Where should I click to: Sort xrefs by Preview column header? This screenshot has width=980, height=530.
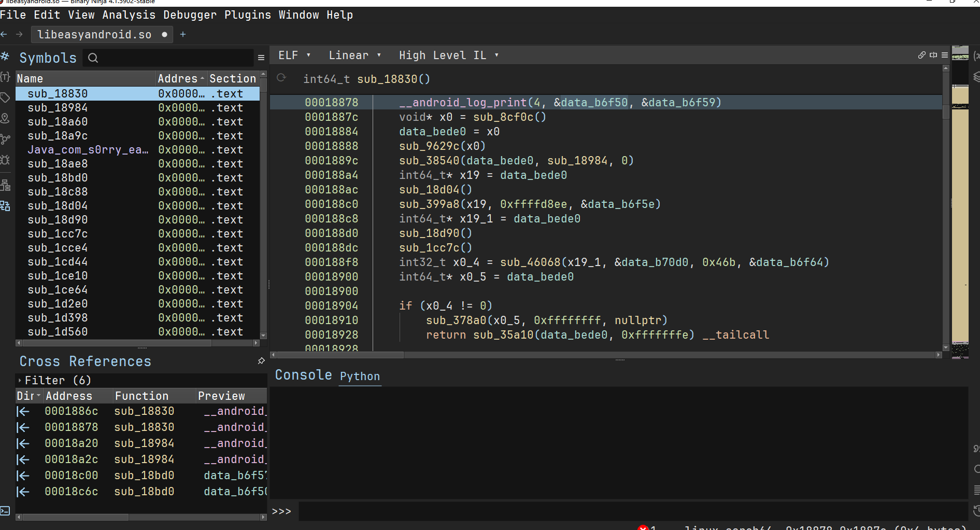click(231, 396)
